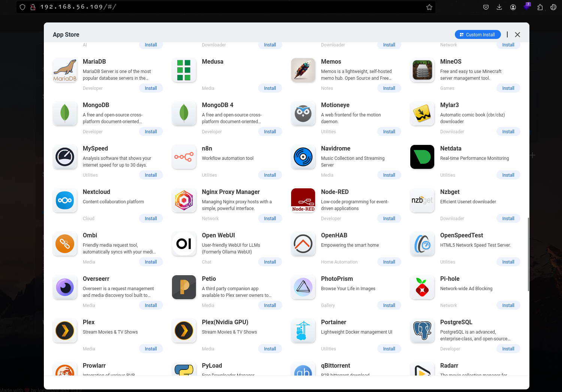Click the Overseerr app title
This screenshot has height=392, width=562.
click(96, 279)
